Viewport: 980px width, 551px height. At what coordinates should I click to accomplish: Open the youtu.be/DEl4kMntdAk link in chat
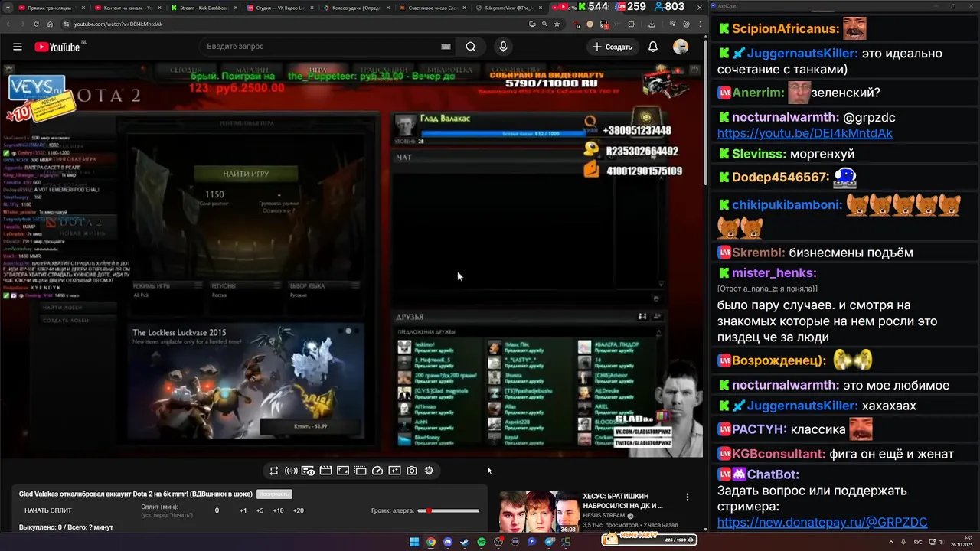tap(805, 133)
